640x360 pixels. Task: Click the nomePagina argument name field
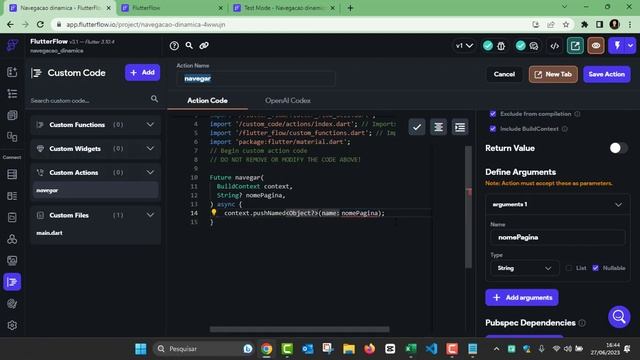coord(557,237)
